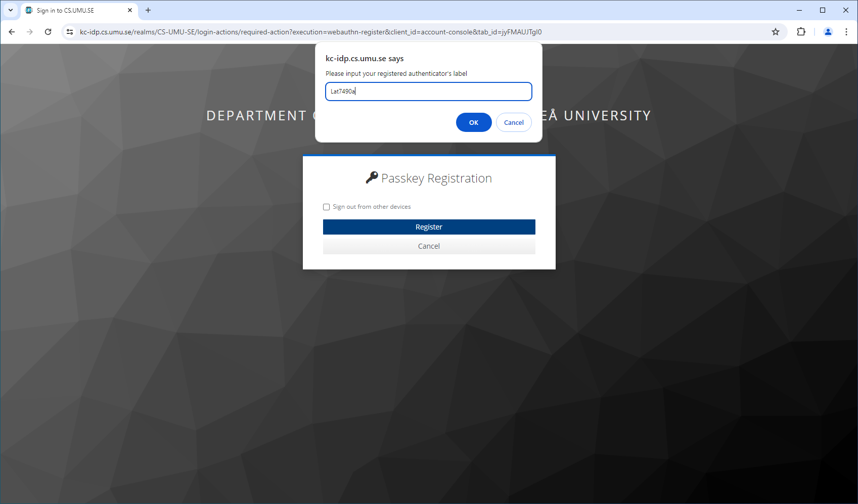Cancel the authenticator label dialog
The height and width of the screenshot is (504, 858).
click(514, 122)
